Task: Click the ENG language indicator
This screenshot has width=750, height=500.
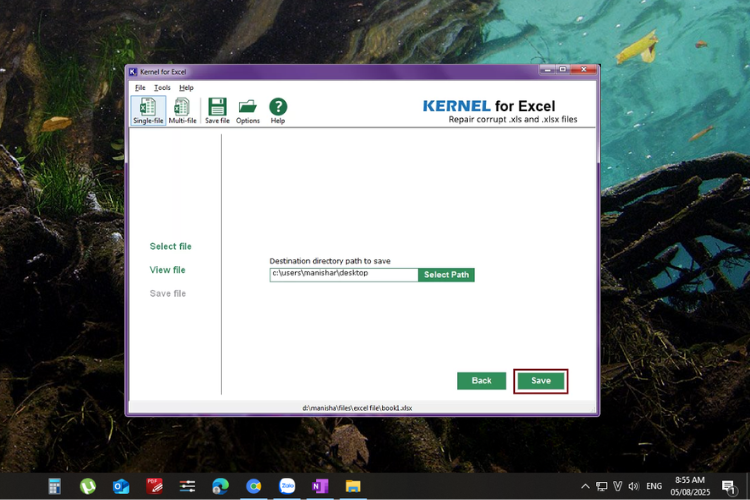Action: pos(654,487)
